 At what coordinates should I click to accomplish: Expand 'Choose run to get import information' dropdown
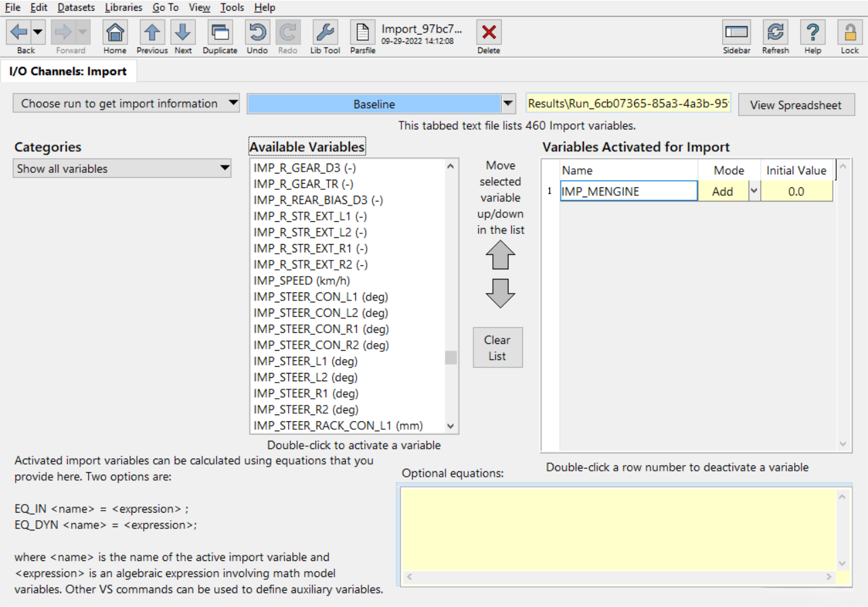point(126,104)
